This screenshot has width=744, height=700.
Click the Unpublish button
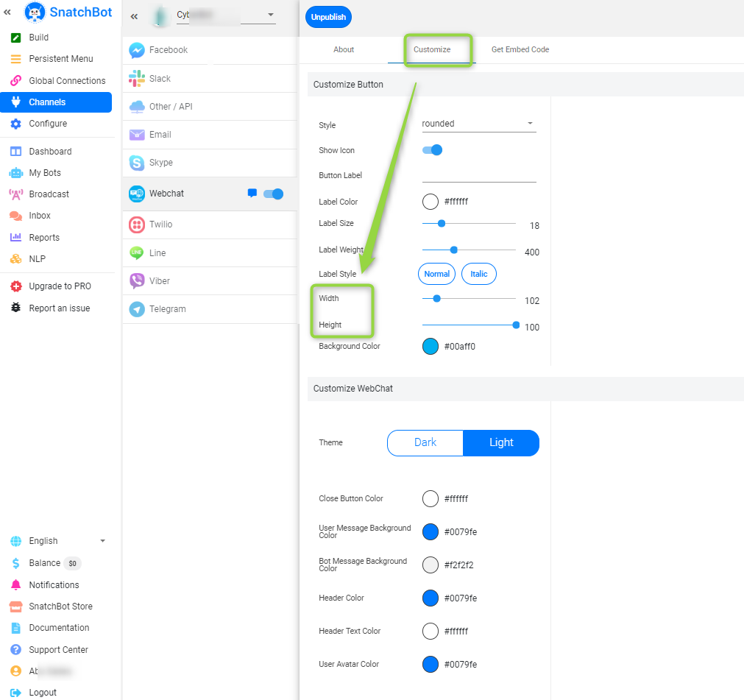328,16
